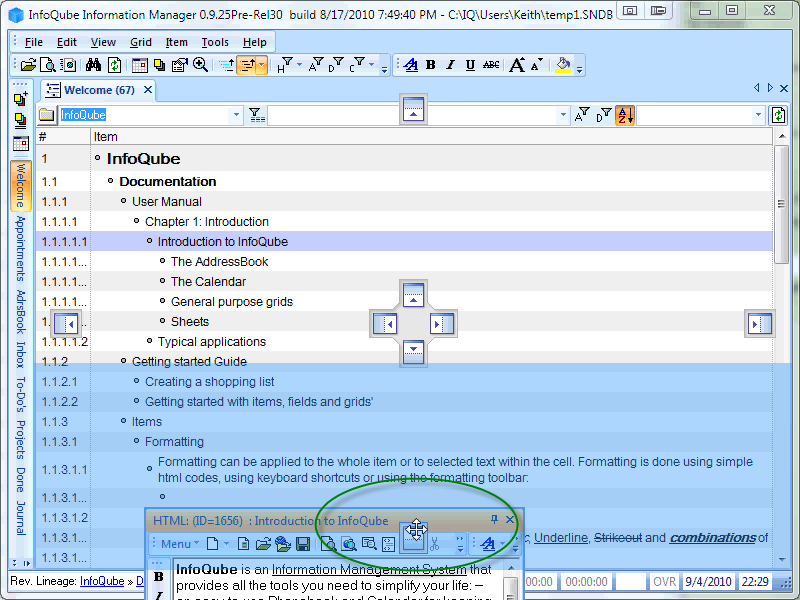Open the Tools menu
800x600 pixels.
[x=215, y=42]
